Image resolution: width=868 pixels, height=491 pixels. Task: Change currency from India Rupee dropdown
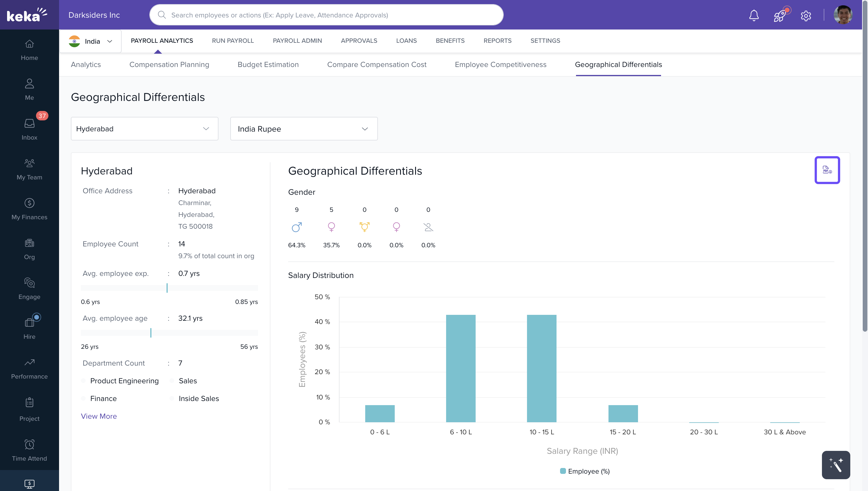304,128
